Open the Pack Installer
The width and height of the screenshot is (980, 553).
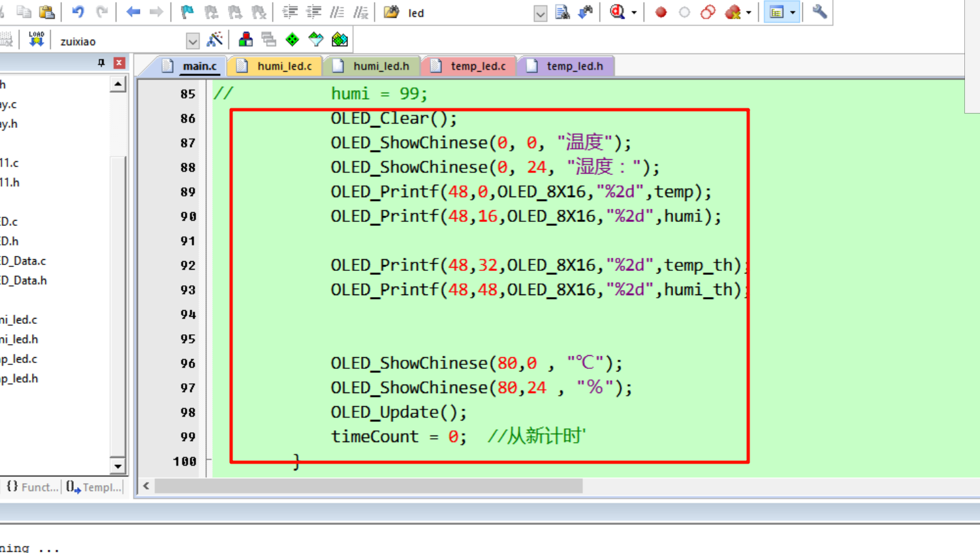point(340,40)
